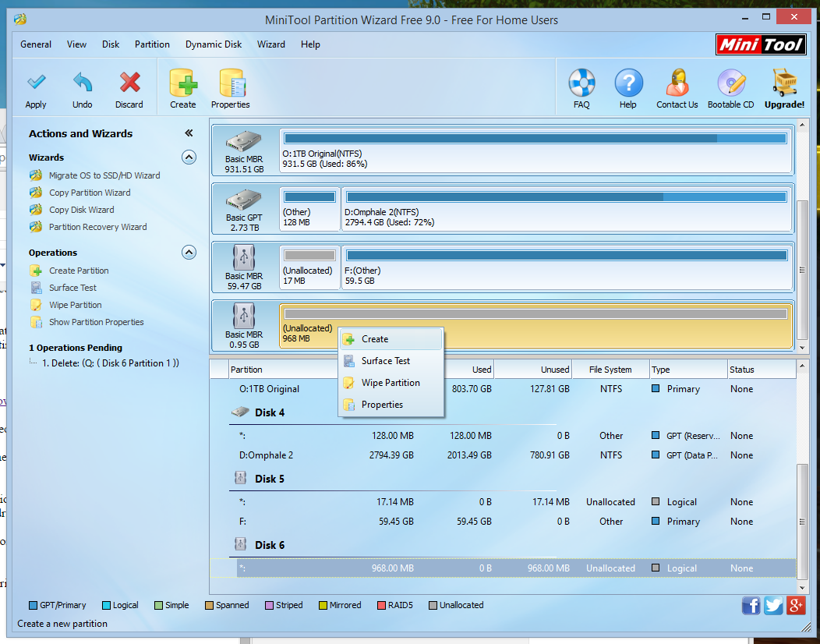Open the Dynamic Disk menu
820x644 pixels.
[x=214, y=44]
